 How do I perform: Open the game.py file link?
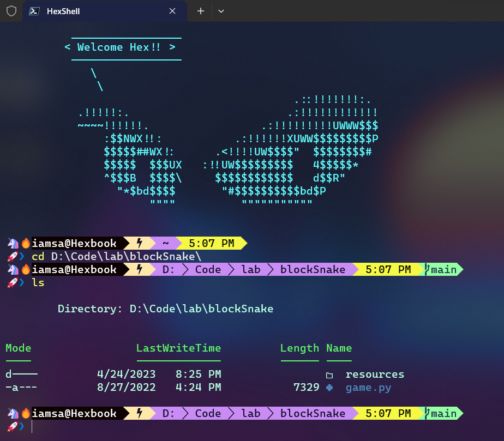point(368,387)
